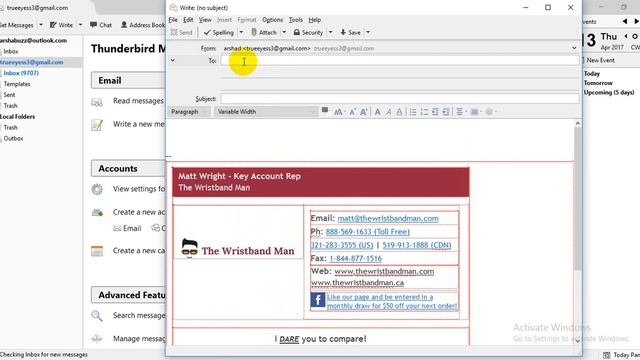Click the font size picker icon
This screenshot has width=640, height=360.
[338, 112]
